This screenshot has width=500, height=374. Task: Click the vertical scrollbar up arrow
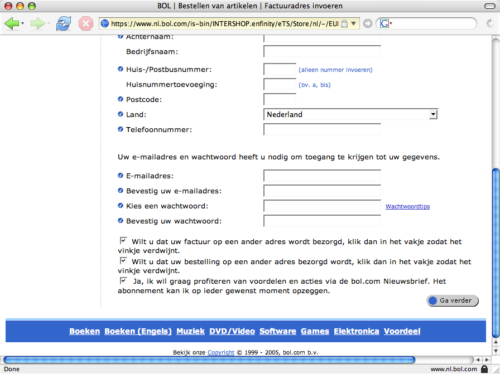click(496, 343)
